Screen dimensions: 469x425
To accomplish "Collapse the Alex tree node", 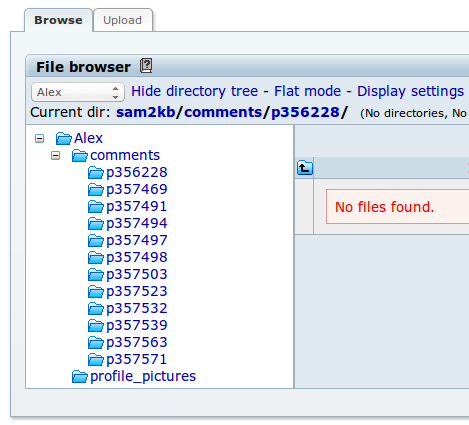I will [x=39, y=138].
